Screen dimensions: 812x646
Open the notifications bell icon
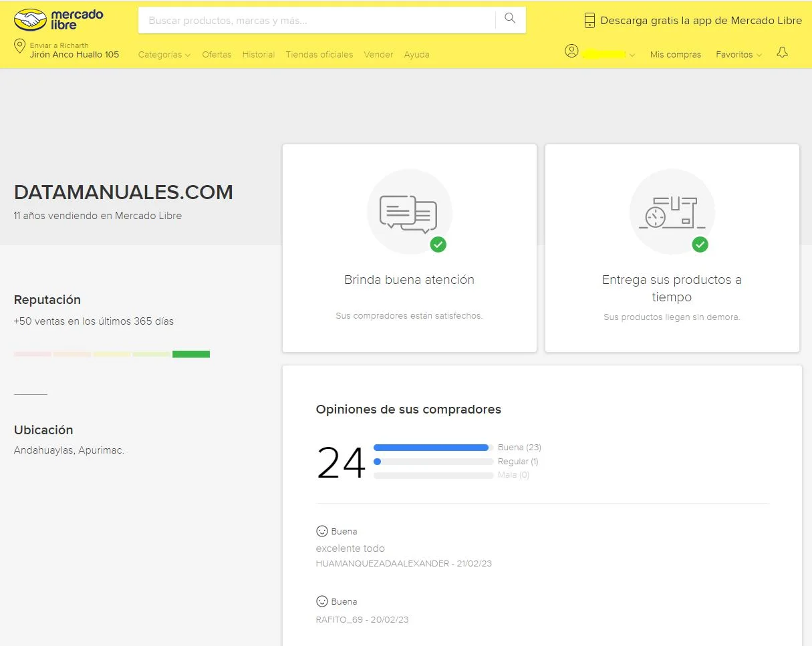coord(783,52)
